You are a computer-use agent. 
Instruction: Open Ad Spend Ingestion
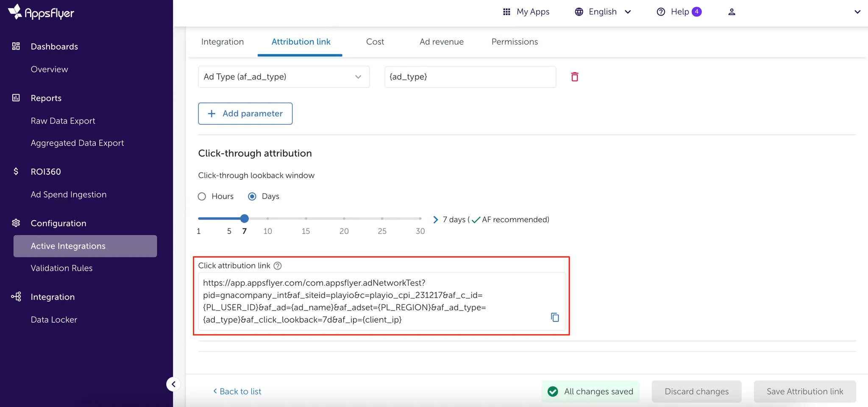click(69, 195)
